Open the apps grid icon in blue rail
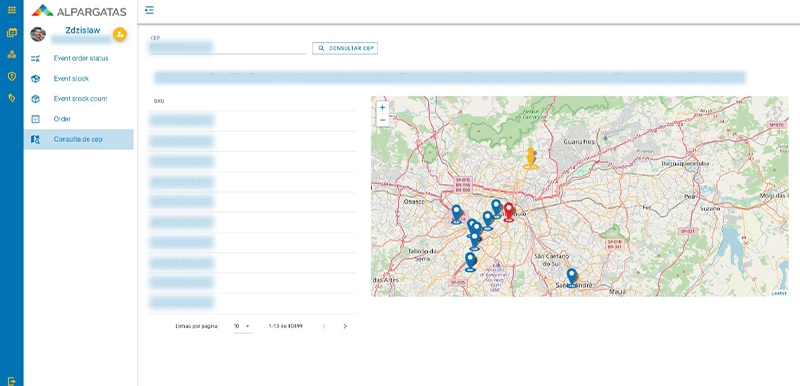 (x=11, y=10)
